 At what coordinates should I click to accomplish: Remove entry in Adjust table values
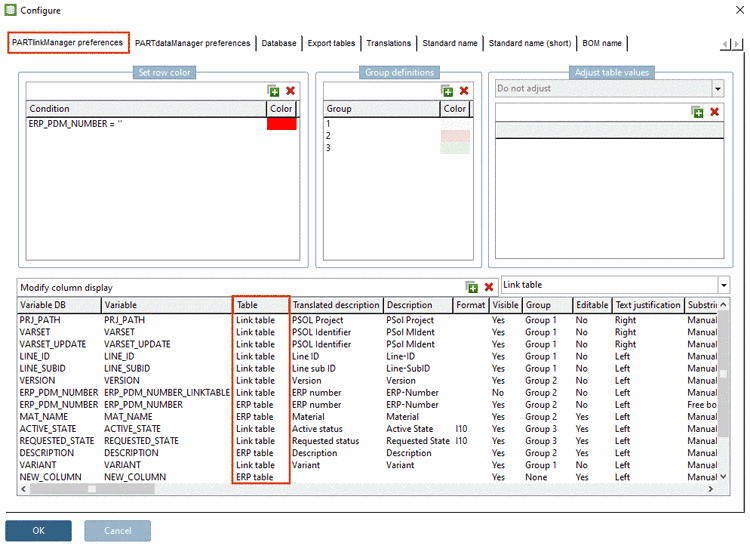[x=715, y=112]
